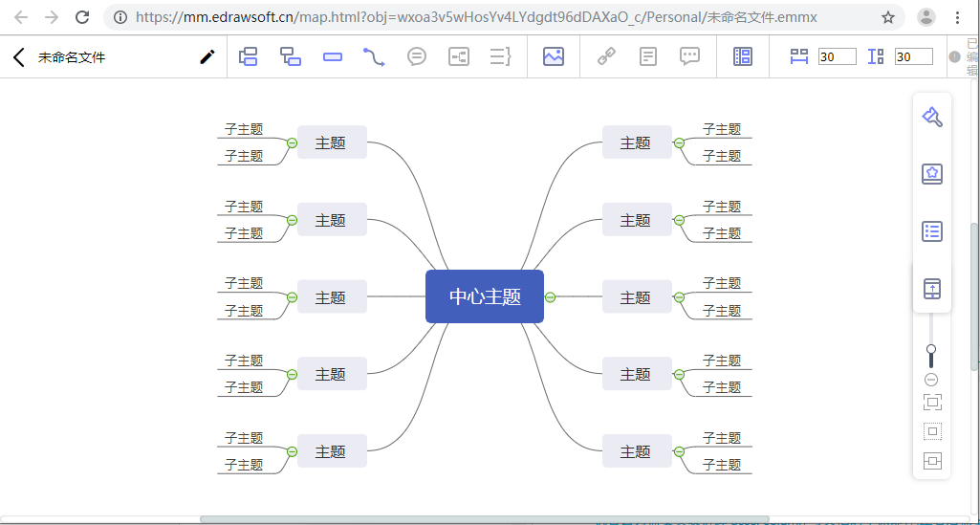Click the horizontal spacing input field
The width and height of the screenshot is (980, 525).
[x=837, y=56]
